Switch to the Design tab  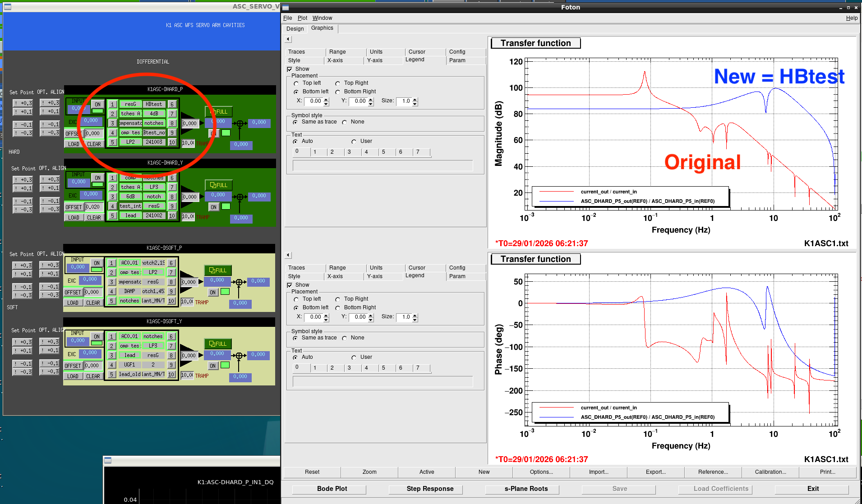[295, 29]
